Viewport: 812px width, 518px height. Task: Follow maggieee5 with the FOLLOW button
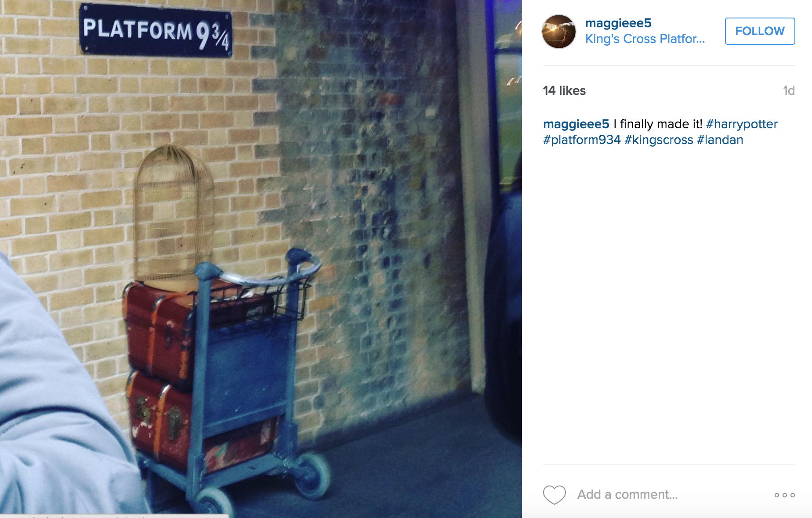pyautogui.click(x=760, y=31)
